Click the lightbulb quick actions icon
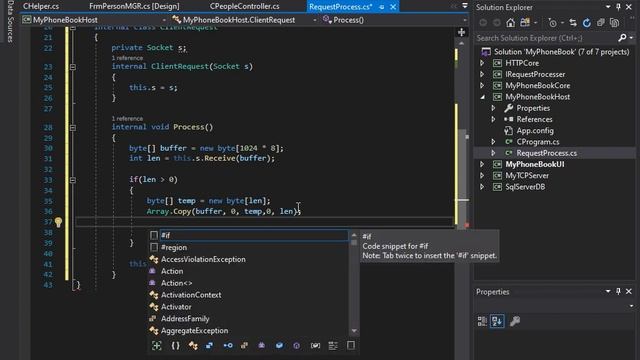640x360 pixels. 58,222
